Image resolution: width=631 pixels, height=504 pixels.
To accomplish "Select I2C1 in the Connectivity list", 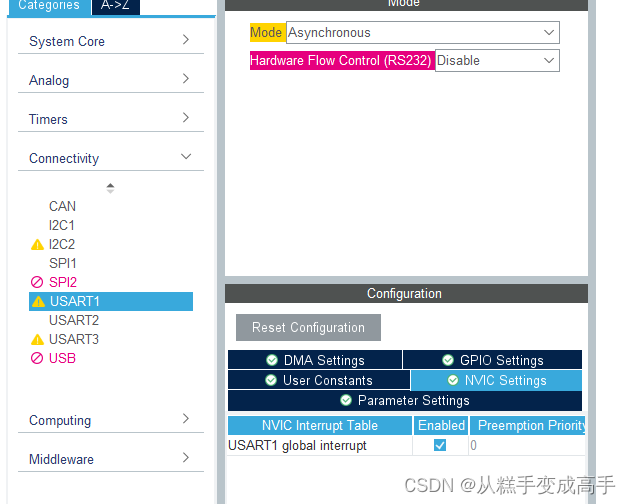I will tap(62, 225).
